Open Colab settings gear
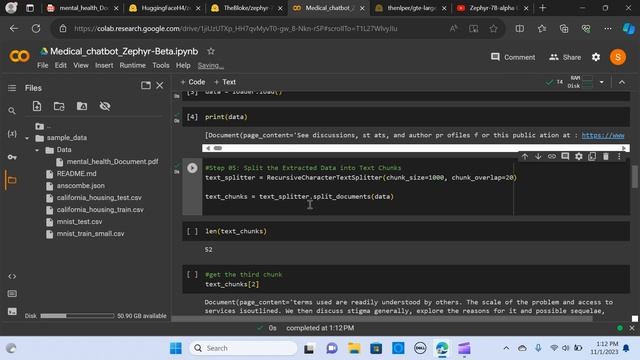This screenshot has height=360, width=640. click(596, 57)
